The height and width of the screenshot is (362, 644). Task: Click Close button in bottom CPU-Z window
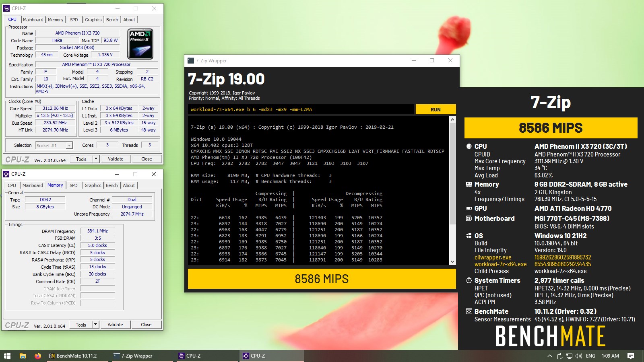[x=146, y=325]
